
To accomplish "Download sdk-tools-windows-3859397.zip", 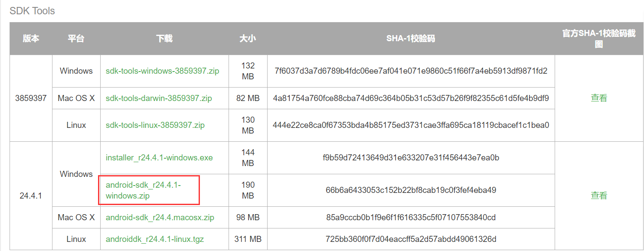I will pyautogui.click(x=163, y=71).
